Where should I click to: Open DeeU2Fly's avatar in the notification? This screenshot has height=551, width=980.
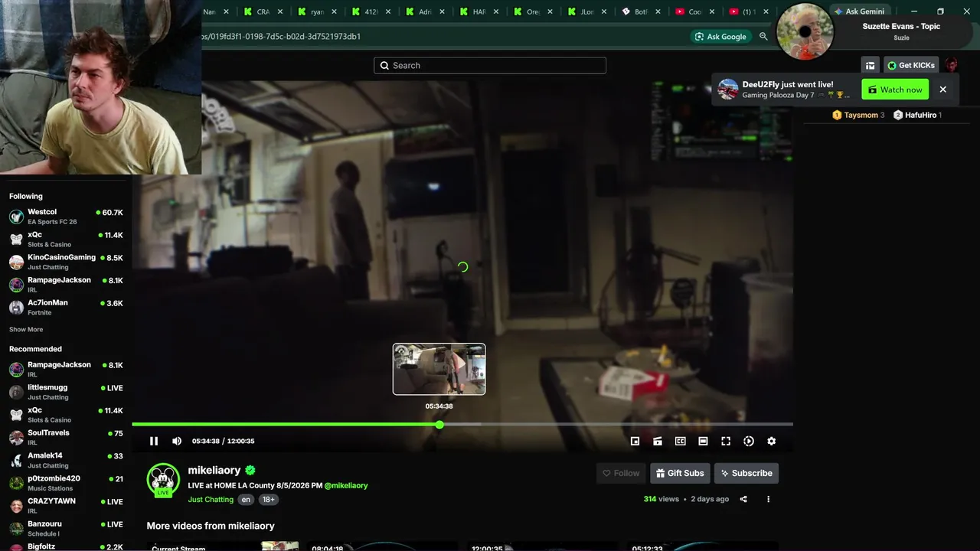(728, 90)
